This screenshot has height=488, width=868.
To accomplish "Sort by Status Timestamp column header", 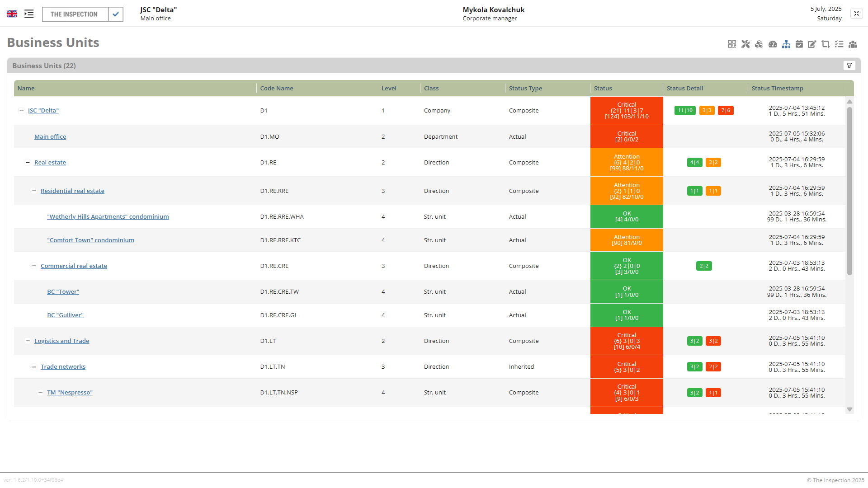I will click(x=777, y=88).
